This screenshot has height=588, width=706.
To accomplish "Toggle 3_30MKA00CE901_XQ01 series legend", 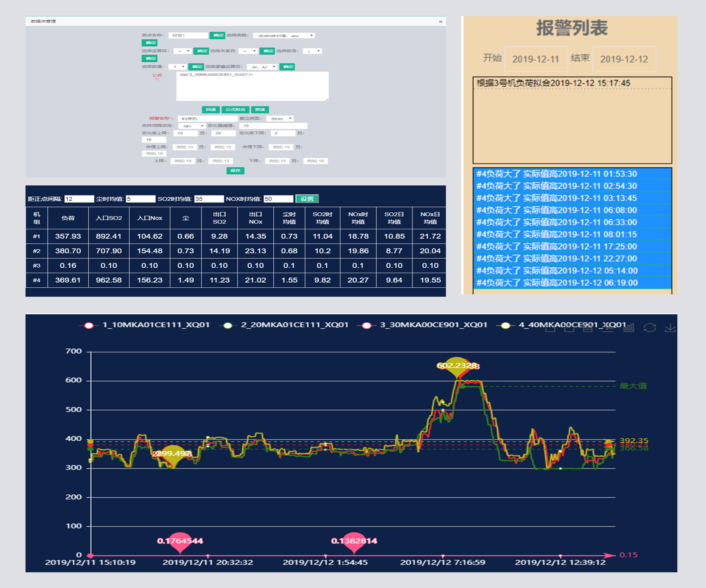I will 422,325.
